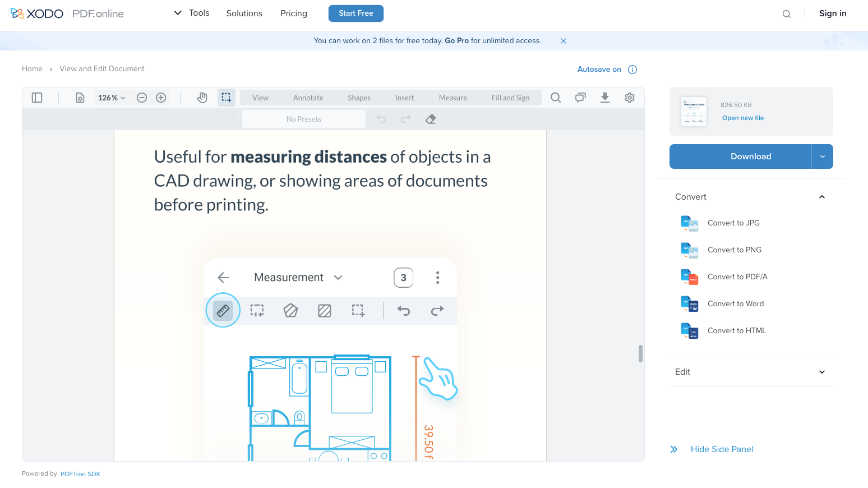868x488 pixels.
Task: Switch to the Annotate tab
Action: pos(308,98)
